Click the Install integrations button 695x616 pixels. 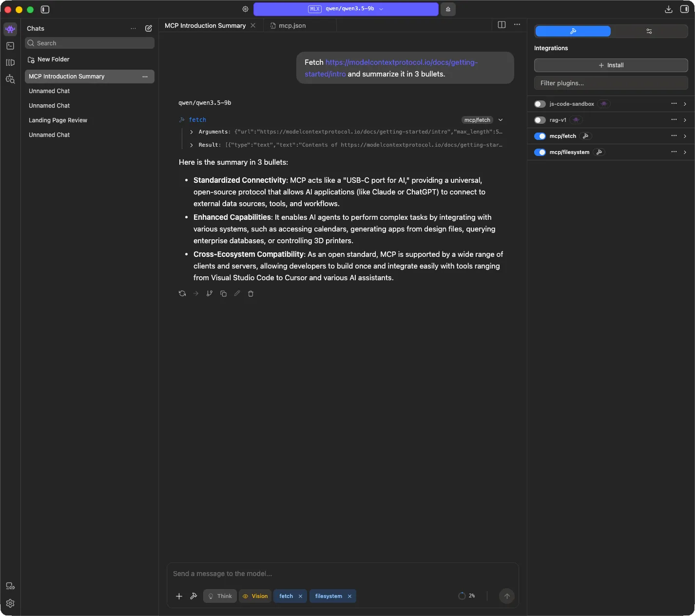pyautogui.click(x=611, y=65)
